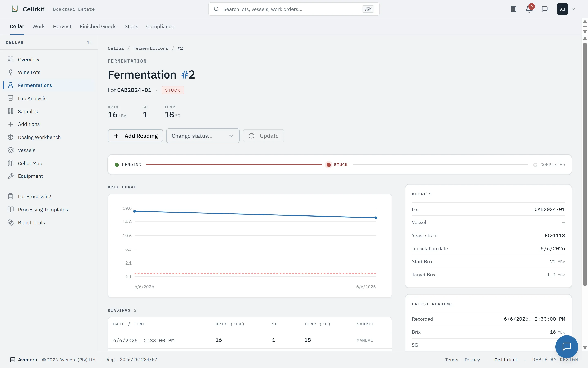Switch to the Cellar tab

click(x=17, y=26)
